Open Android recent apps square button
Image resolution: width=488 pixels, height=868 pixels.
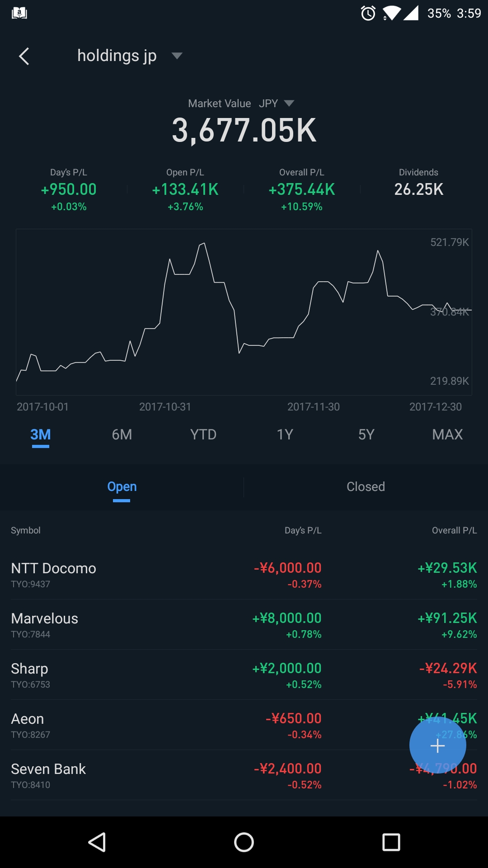tap(391, 842)
